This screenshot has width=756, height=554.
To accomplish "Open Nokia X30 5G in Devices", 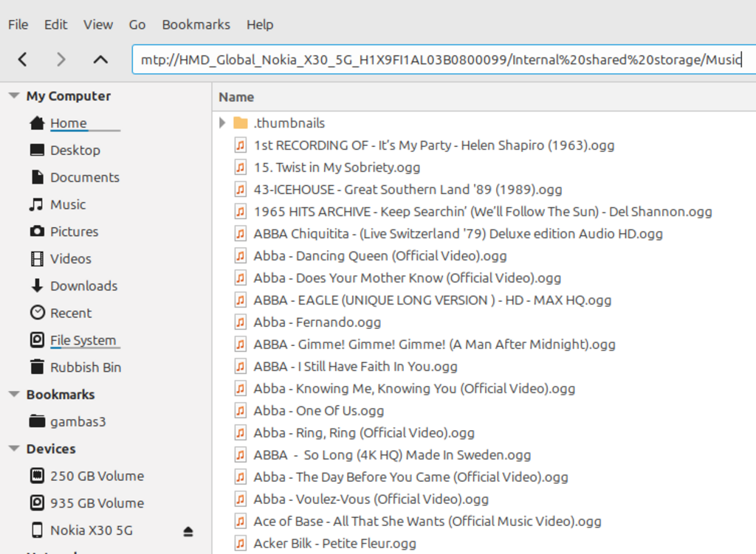I will [91, 530].
